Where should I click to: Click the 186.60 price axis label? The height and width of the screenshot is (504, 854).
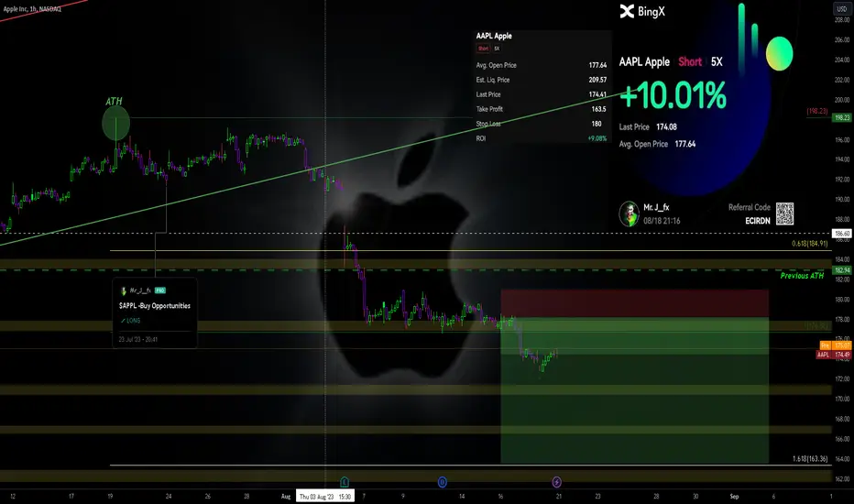842,234
